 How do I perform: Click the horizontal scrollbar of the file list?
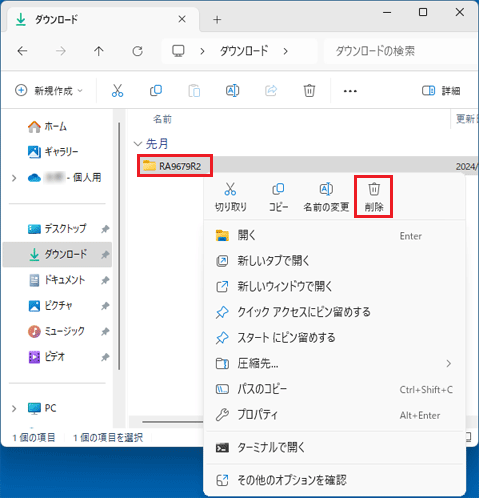(173, 422)
